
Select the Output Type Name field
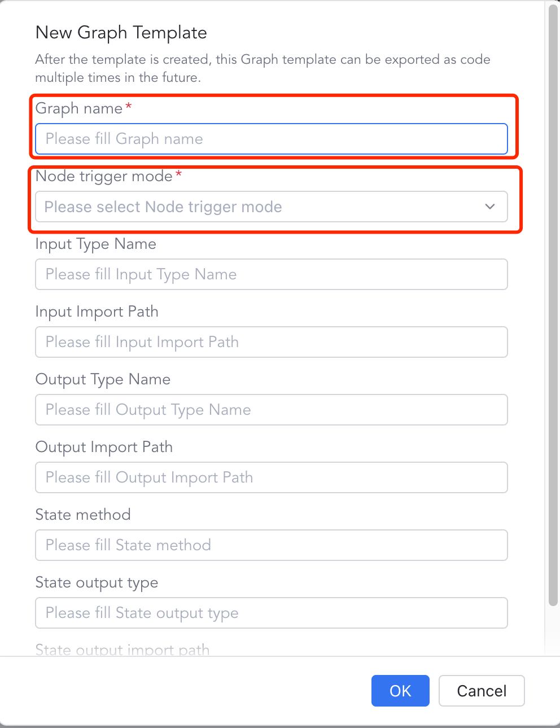coord(271,410)
